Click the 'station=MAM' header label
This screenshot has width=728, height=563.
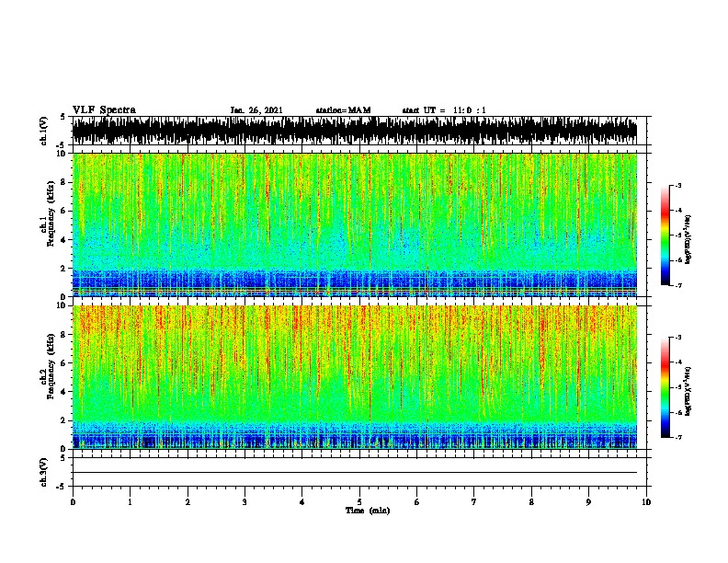point(343,110)
